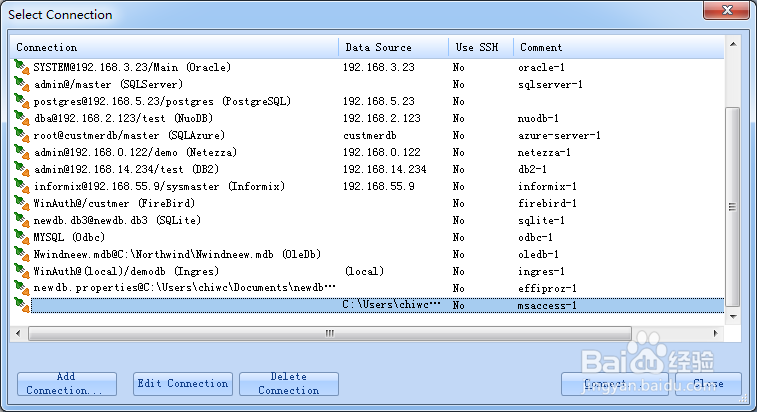Viewport: 757px width, 412px height.
Task: Open the Add Connection dialog
Action: pyautogui.click(x=67, y=384)
